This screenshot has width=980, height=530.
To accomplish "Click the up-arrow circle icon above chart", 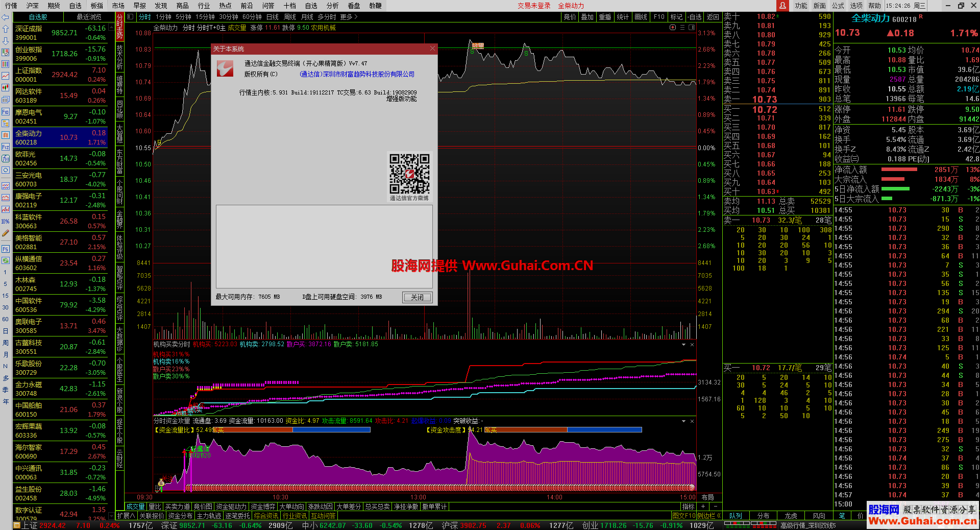I will click(x=673, y=28).
